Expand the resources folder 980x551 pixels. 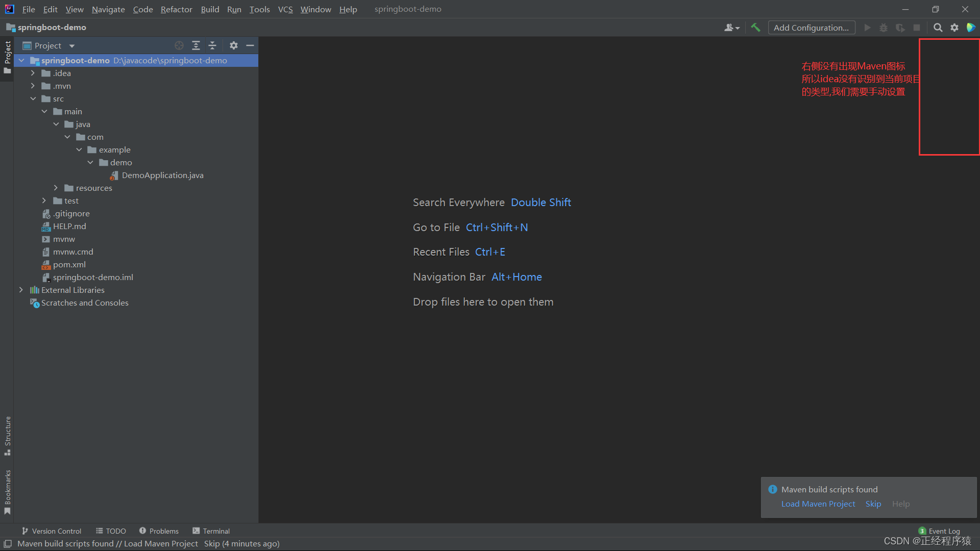[x=56, y=188]
